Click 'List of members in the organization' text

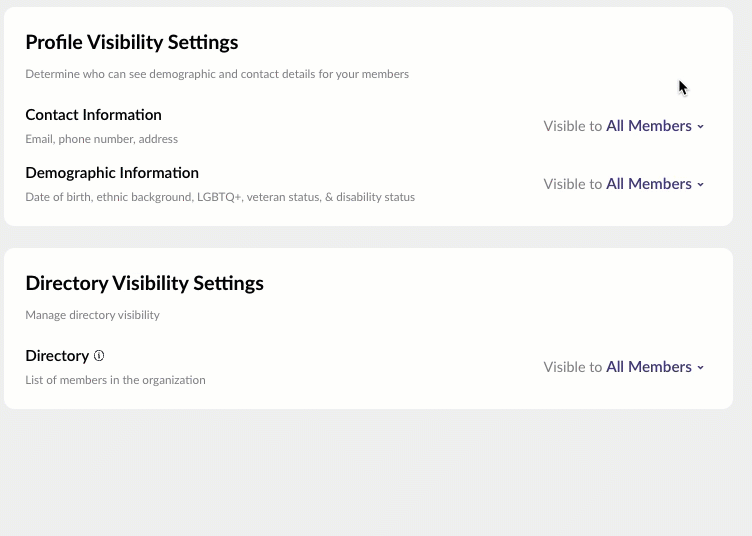pyautogui.click(x=115, y=380)
